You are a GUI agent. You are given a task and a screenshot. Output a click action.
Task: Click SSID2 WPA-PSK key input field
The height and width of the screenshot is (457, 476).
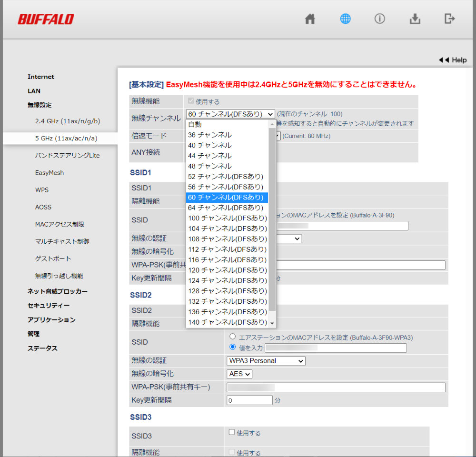pyautogui.click(x=336, y=387)
